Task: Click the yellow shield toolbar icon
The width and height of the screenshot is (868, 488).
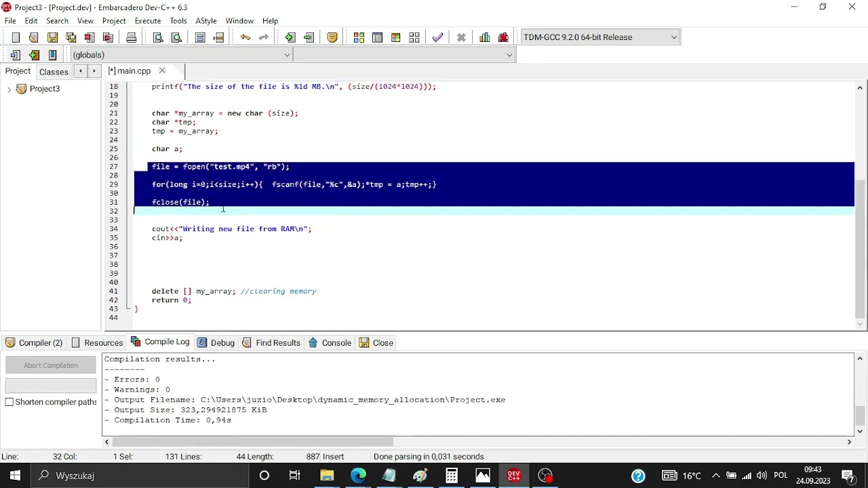Action: 332,37
